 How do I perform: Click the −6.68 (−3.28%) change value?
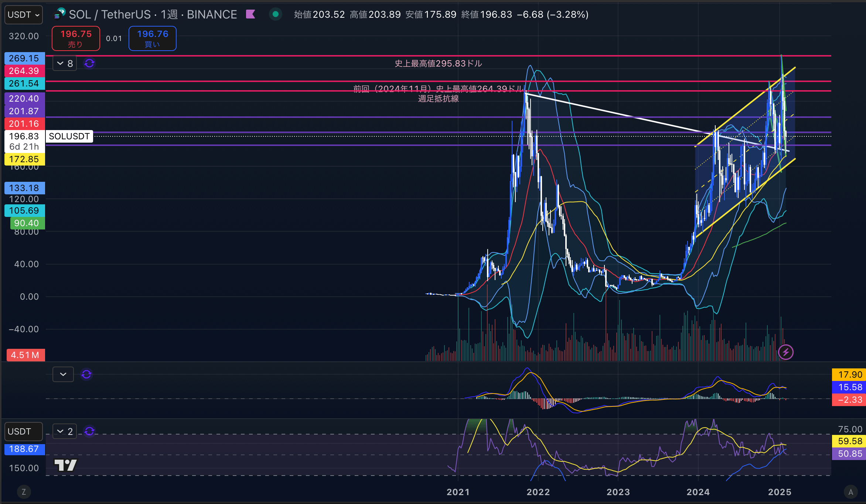pyautogui.click(x=553, y=14)
